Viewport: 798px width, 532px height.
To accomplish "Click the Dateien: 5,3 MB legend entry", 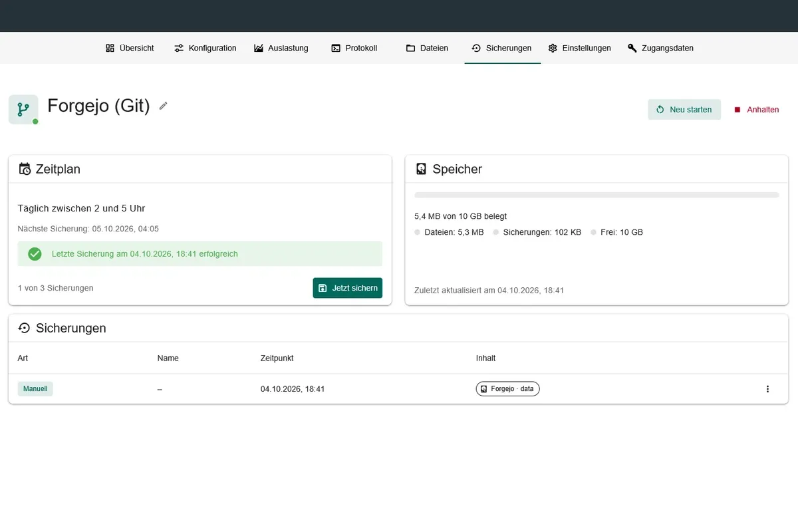I will (x=449, y=233).
